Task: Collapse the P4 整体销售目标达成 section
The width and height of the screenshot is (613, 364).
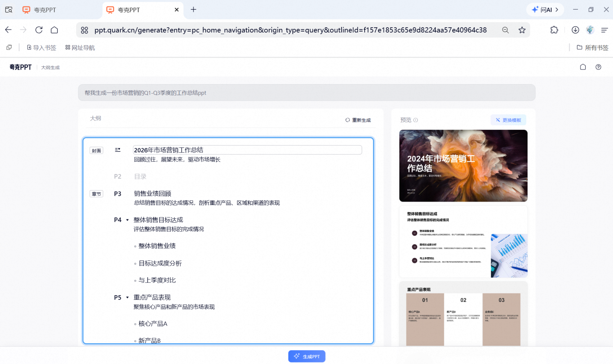Action: pyautogui.click(x=127, y=220)
